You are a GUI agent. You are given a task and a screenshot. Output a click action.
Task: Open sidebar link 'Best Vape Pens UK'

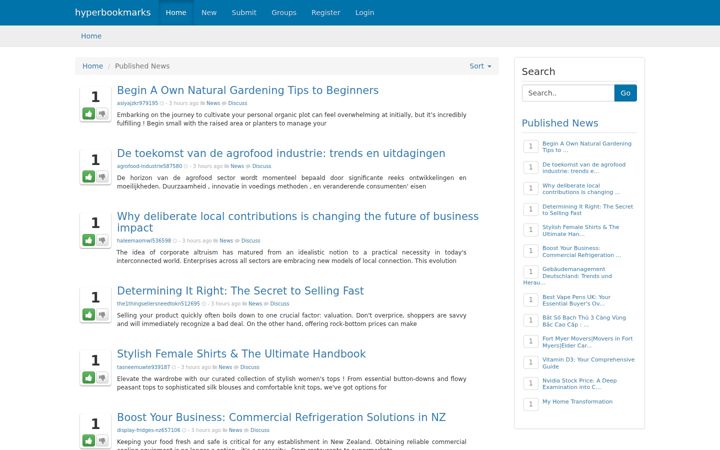click(576, 300)
